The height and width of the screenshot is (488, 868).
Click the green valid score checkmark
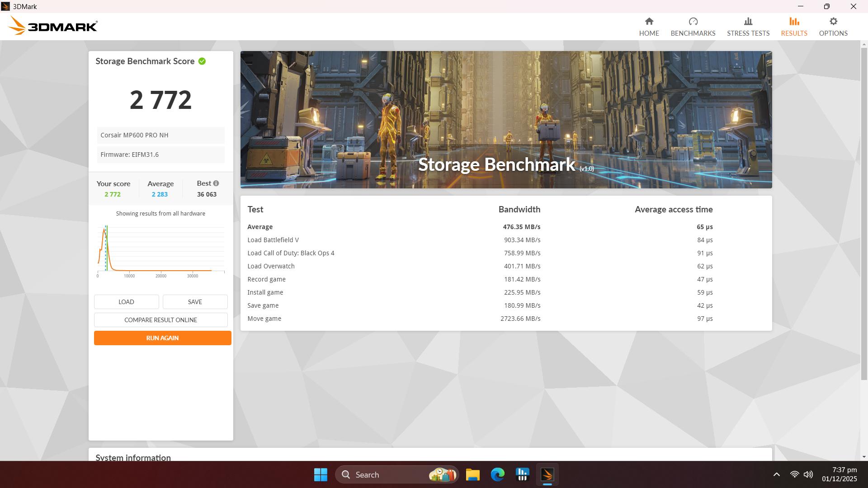[202, 61]
